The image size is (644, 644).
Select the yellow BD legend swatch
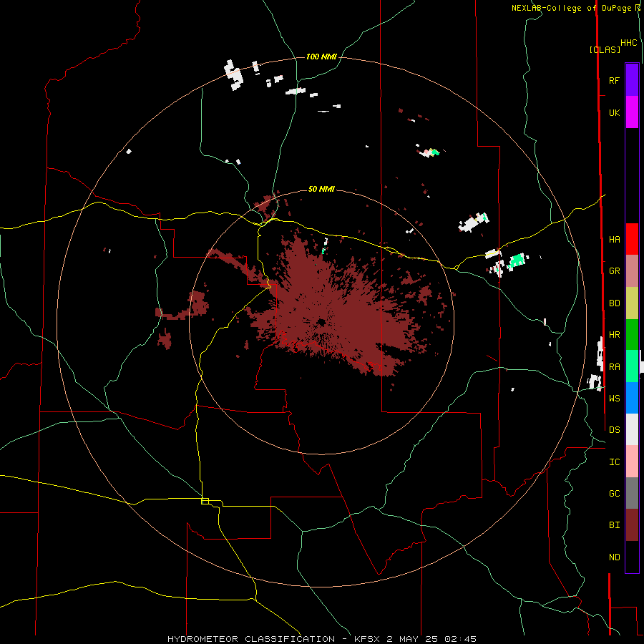pyautogui.click(x=632, y=303)
